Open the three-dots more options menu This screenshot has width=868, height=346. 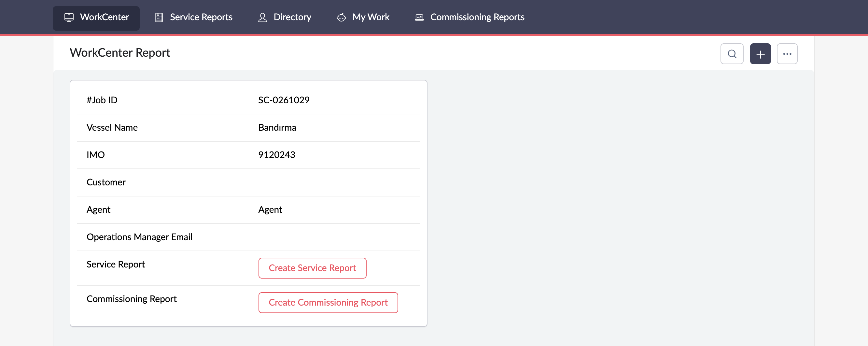pyautogui.click(x=787, y=54)
